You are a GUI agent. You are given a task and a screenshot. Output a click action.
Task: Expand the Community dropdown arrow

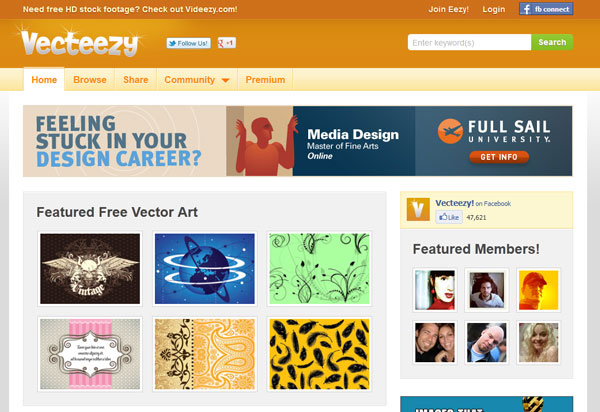tap(225, 80)
